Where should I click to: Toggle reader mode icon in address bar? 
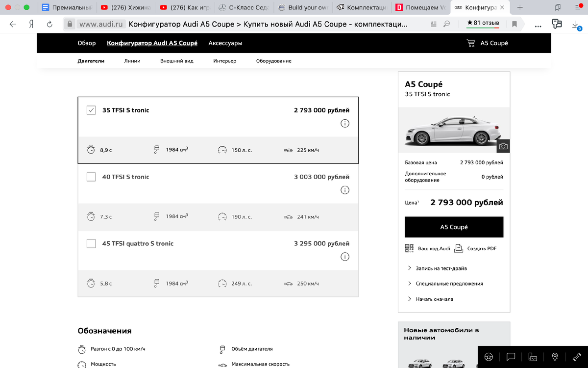click(x=433, y=24)
